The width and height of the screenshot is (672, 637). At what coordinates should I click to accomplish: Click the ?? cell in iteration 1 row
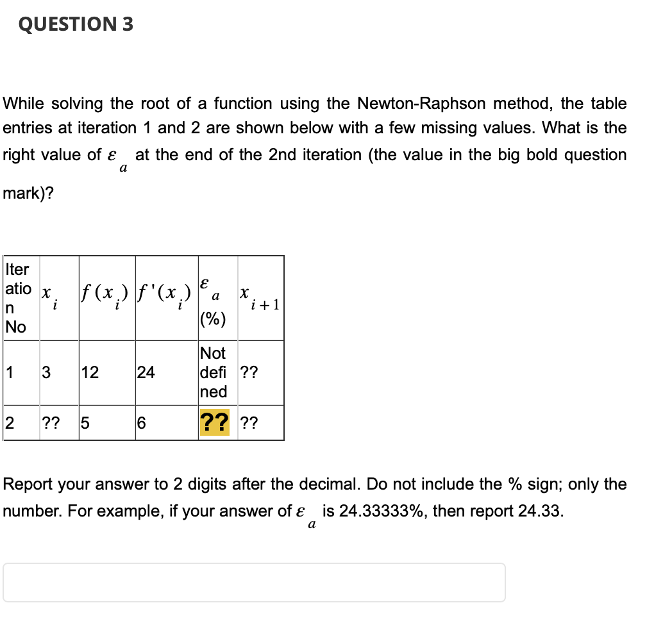[249, 373]
